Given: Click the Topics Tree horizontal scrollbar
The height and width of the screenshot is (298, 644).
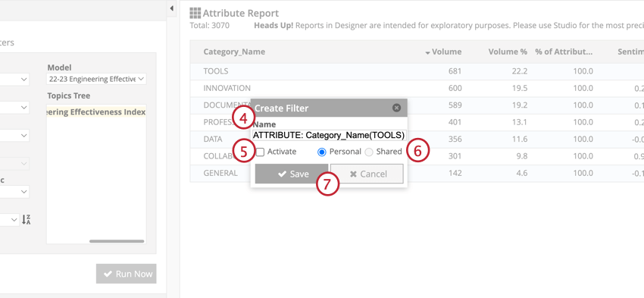Looking at the screenshot, I should pos(117,241).
